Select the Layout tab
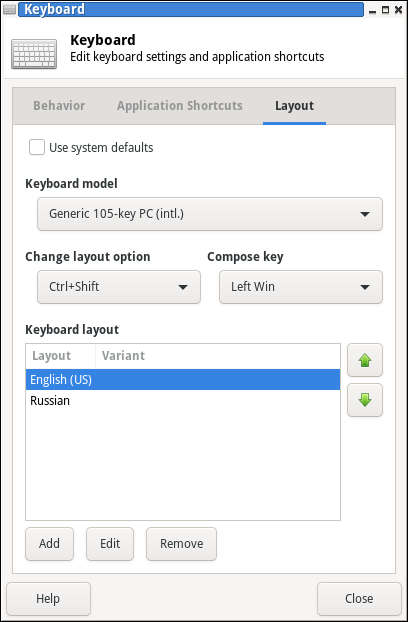 (x=295, y=106)
